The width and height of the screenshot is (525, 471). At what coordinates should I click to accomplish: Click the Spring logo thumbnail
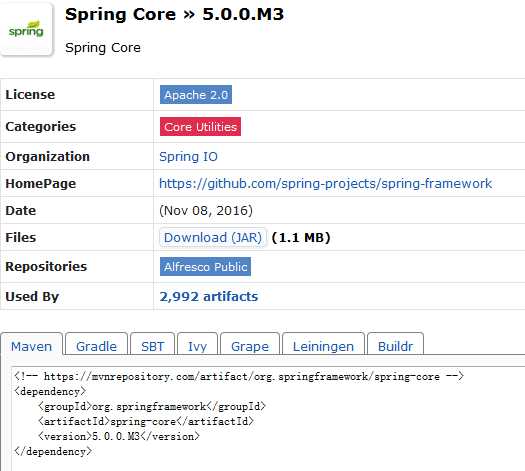click(x=26, y=29)
